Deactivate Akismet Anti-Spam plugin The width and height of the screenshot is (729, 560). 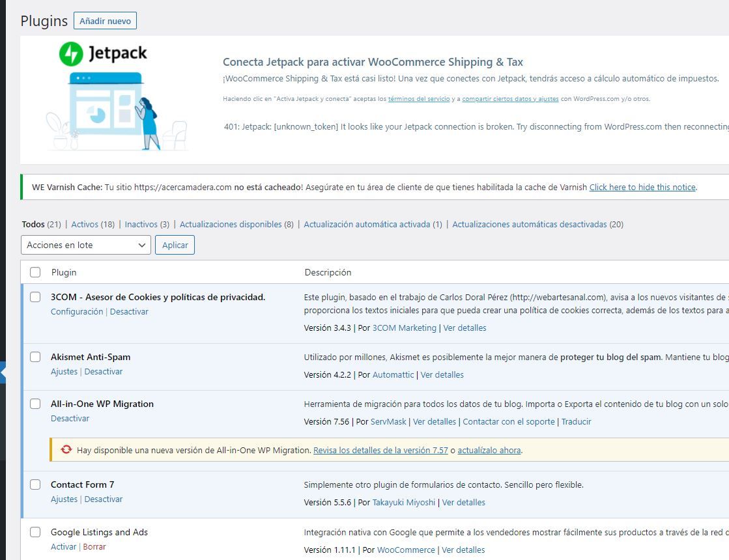click(x=103, y=372)
